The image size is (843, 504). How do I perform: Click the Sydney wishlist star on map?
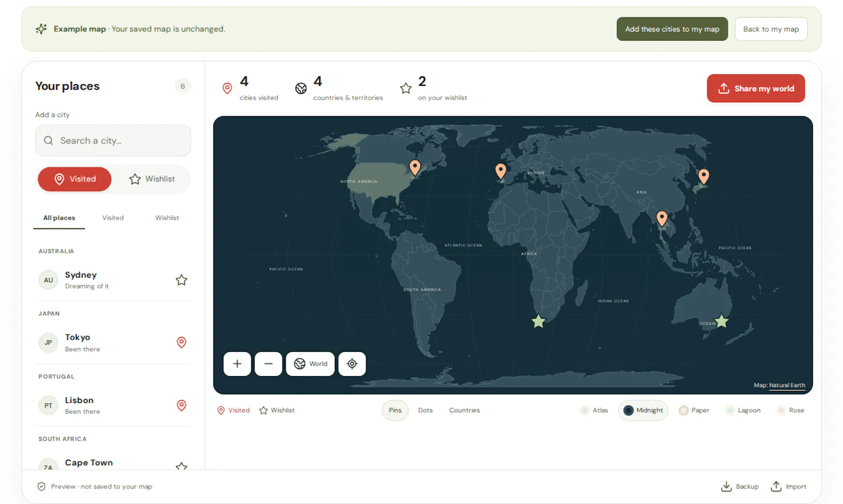(x=721, y=321)
